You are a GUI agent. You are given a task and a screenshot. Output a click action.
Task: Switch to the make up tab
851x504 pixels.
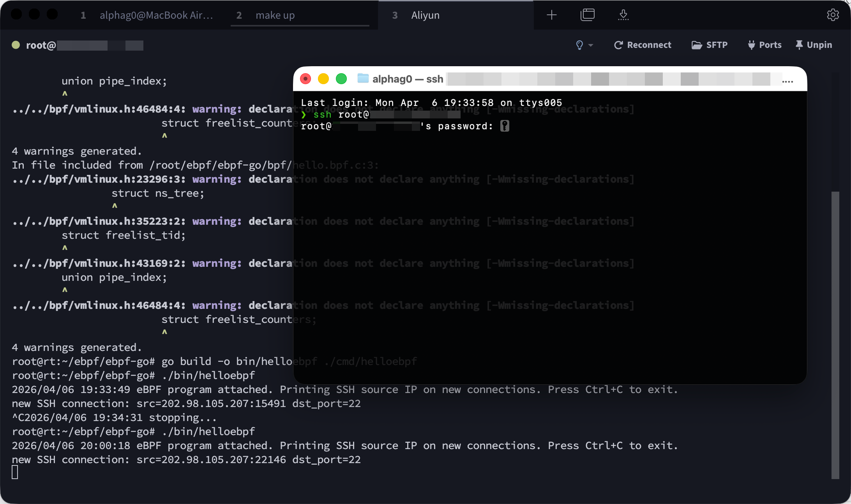[275, 15]
